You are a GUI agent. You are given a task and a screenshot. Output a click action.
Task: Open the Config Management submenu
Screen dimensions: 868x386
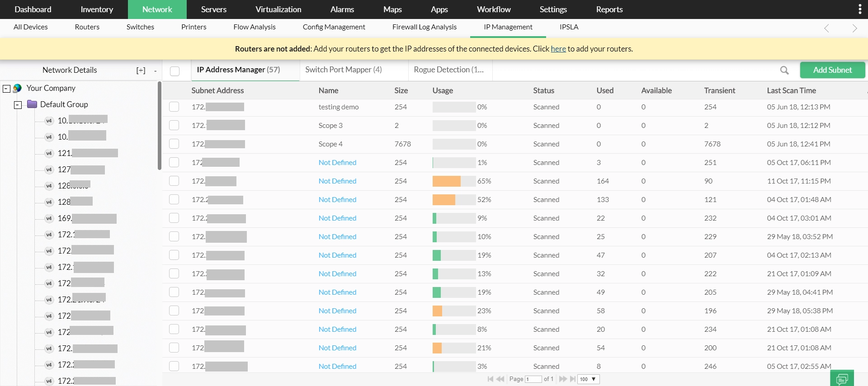(x=334, y=27)
